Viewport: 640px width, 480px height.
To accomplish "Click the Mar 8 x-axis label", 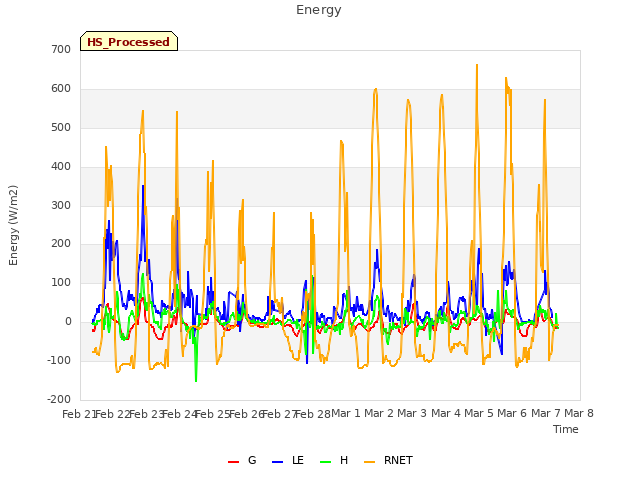I will 579,413.
